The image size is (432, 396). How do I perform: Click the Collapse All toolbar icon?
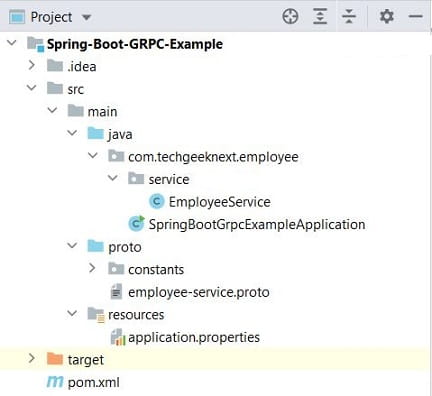coord(349,16)
